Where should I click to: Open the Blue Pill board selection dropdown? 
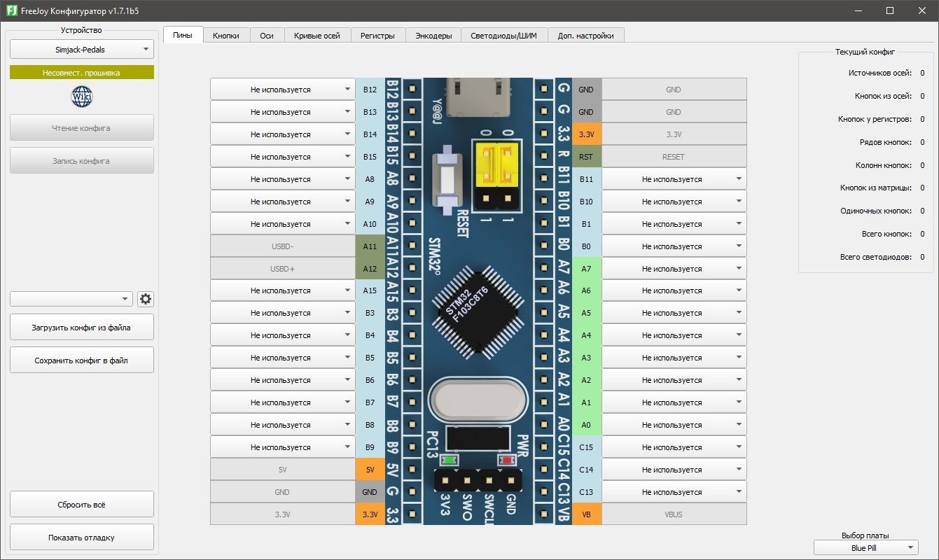click(865, 547)
